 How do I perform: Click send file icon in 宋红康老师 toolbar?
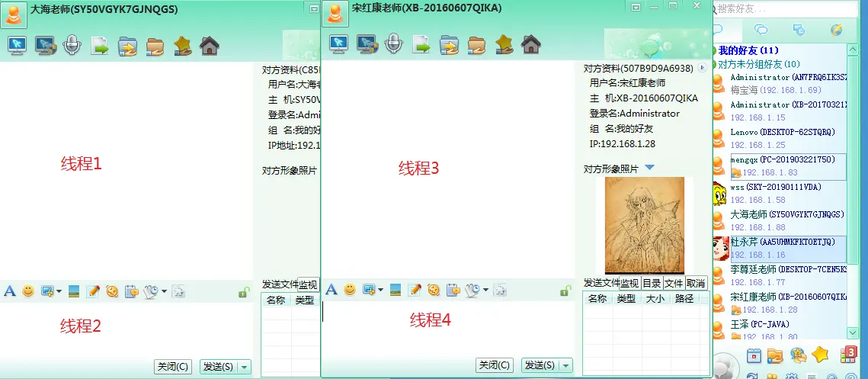click(421, 44)
